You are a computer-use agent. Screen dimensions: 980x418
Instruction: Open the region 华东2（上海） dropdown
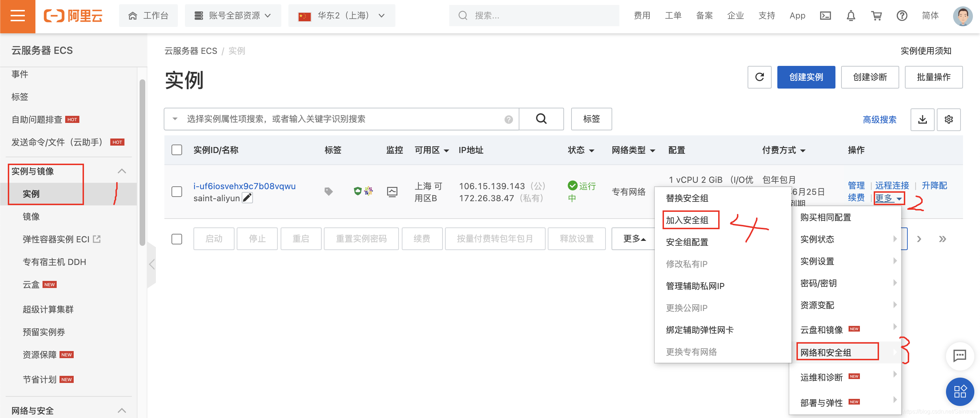(342, 16)
